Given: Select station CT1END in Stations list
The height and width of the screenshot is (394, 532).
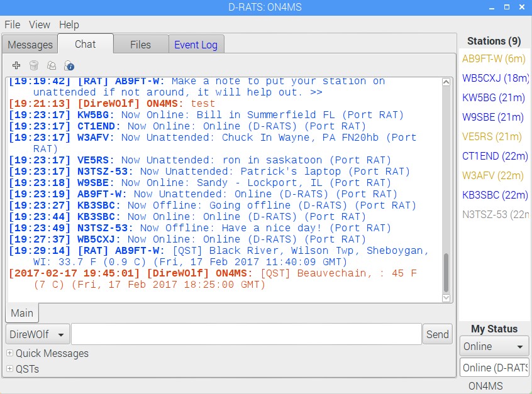Looking at the screenshot, I should [494, 156].
